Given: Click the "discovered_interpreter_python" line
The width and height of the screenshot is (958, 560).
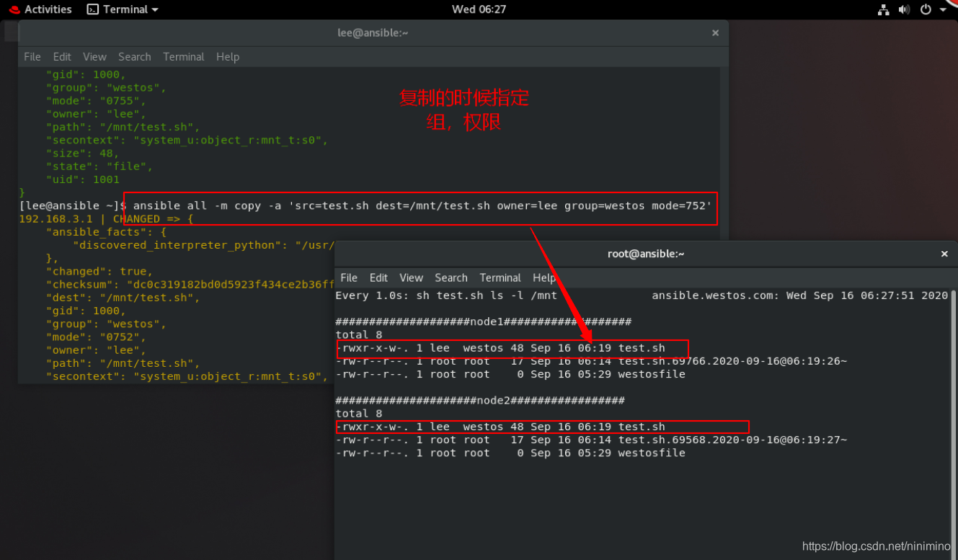Looking at the screenshot, I should click(x=203, y=245).
